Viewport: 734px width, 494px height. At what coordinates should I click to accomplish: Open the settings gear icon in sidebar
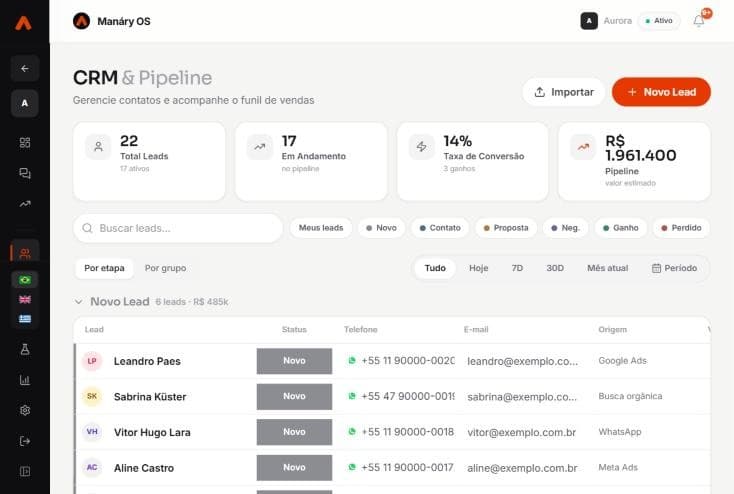[x=25, y=410]
